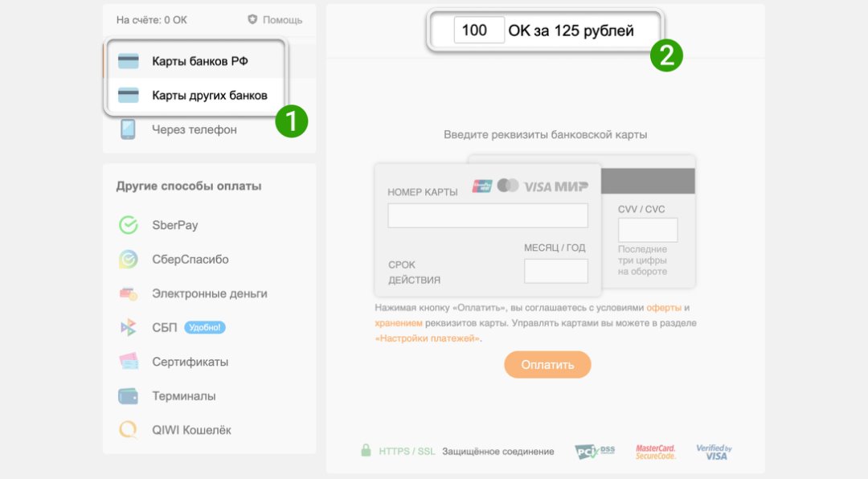The height and width of the screenshot is (479, 868).
Task: Open the оферты terms link
Action: click(x=664, y=307)
